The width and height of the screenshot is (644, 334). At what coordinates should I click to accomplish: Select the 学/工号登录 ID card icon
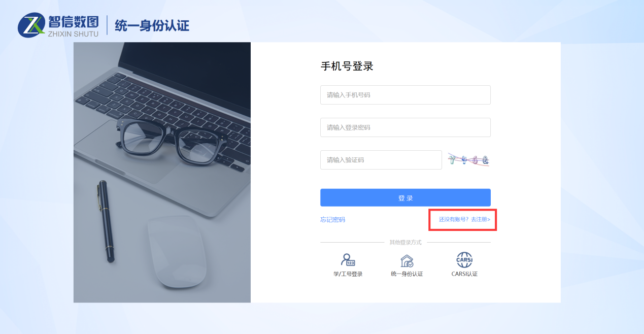tap(348, 260)
